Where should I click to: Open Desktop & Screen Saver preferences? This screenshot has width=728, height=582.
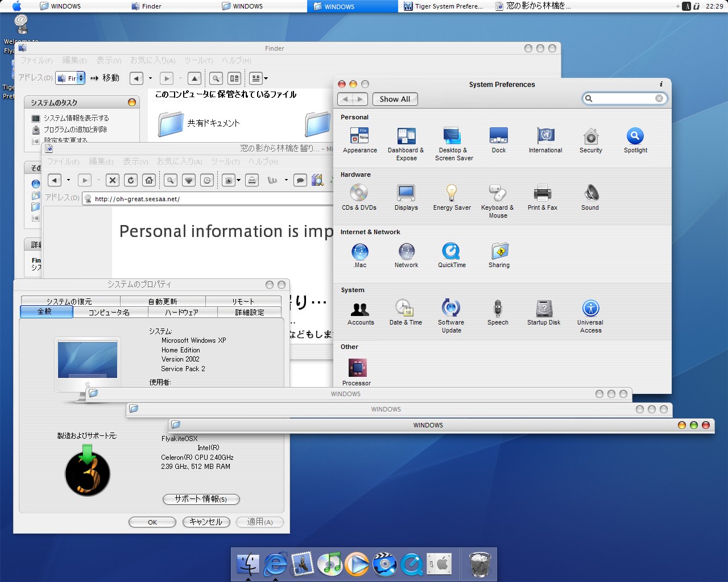click(453, 144)
